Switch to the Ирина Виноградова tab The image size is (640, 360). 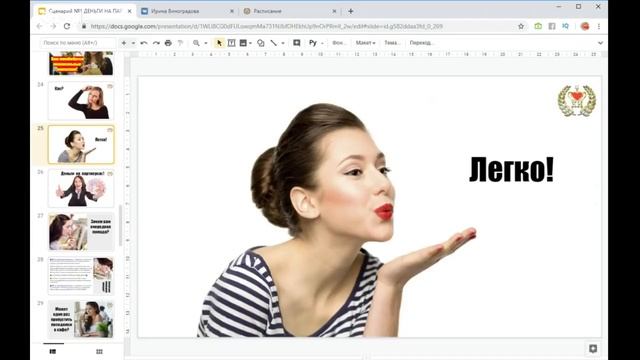[187, 11]
